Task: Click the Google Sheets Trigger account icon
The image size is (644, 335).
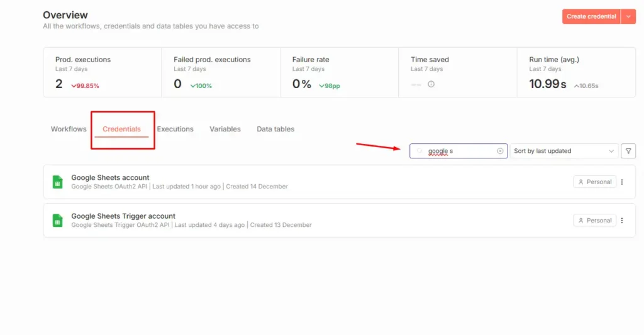Action: [57, 221]
